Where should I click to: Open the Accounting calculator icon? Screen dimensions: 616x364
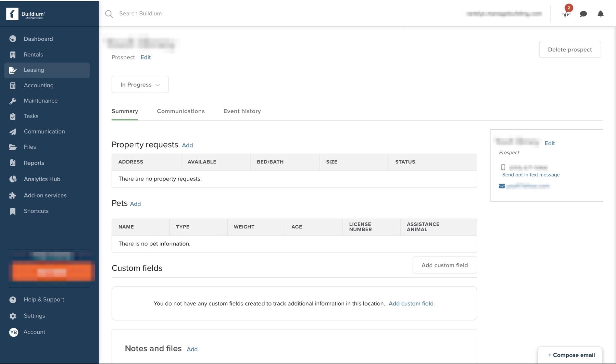[13, 85]
